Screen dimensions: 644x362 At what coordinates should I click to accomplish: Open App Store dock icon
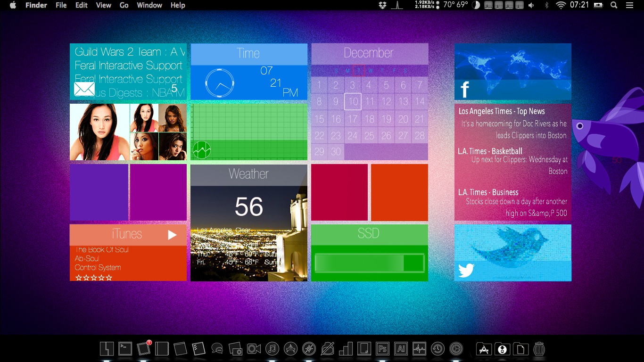point(290,349)
